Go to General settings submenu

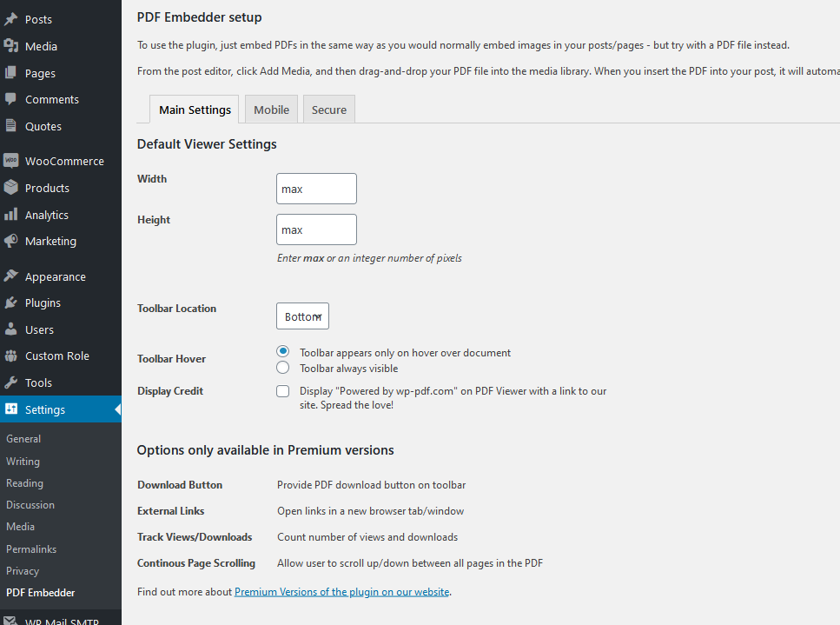click(x=23, y=438)
